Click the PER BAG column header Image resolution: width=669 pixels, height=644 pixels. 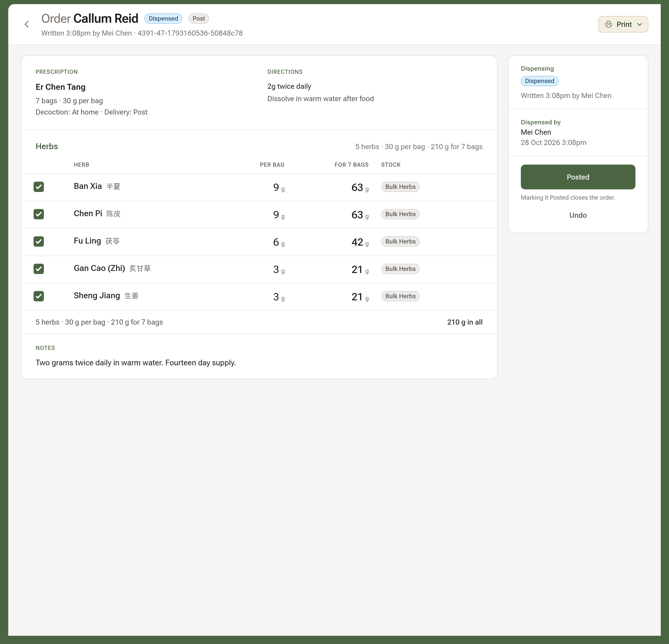click(x=272, y=165)
